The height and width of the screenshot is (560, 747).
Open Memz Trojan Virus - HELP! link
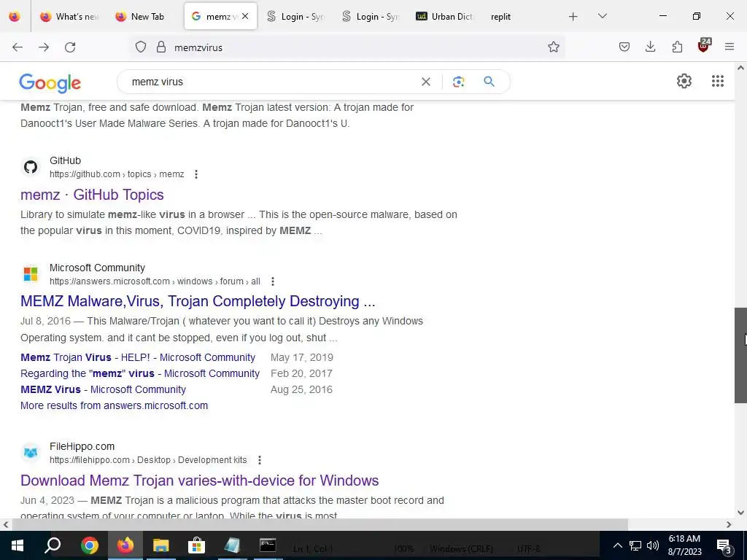[x=138, y=357]
